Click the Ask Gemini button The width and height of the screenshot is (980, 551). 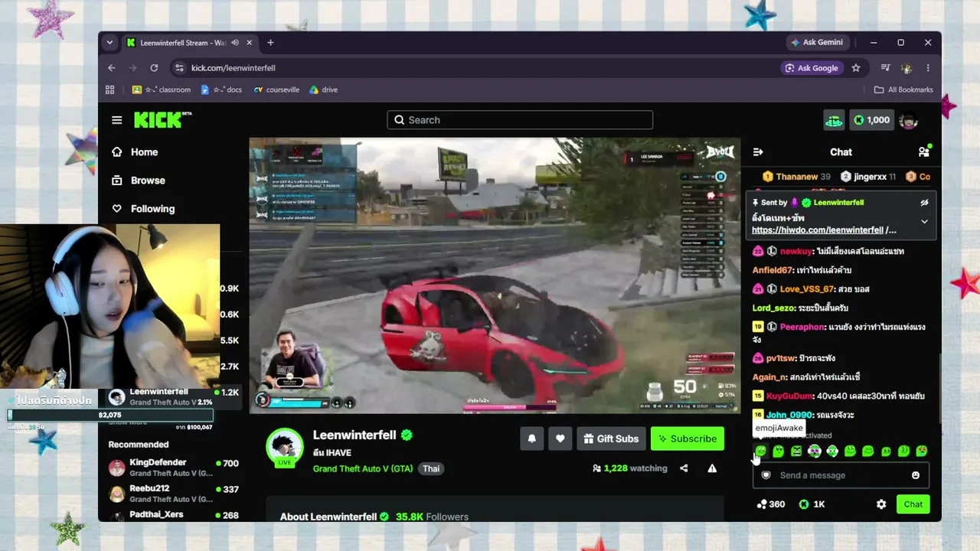click(x=817, y=43)
